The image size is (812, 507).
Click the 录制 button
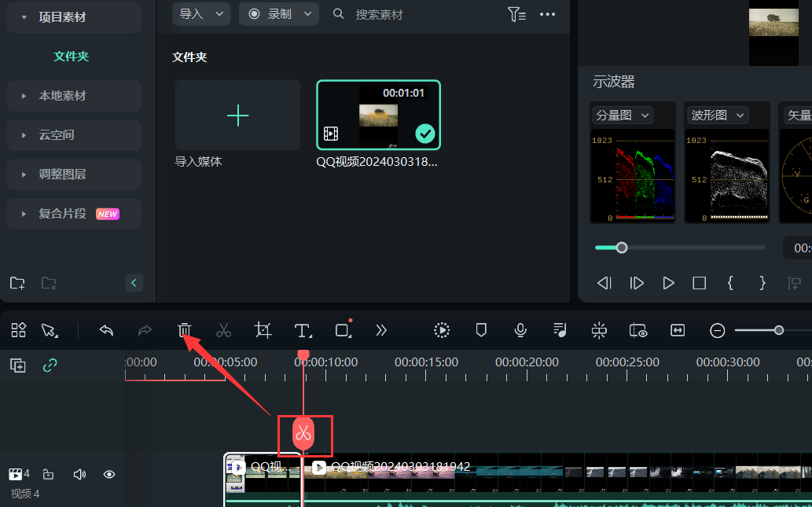tap(270, 14)
